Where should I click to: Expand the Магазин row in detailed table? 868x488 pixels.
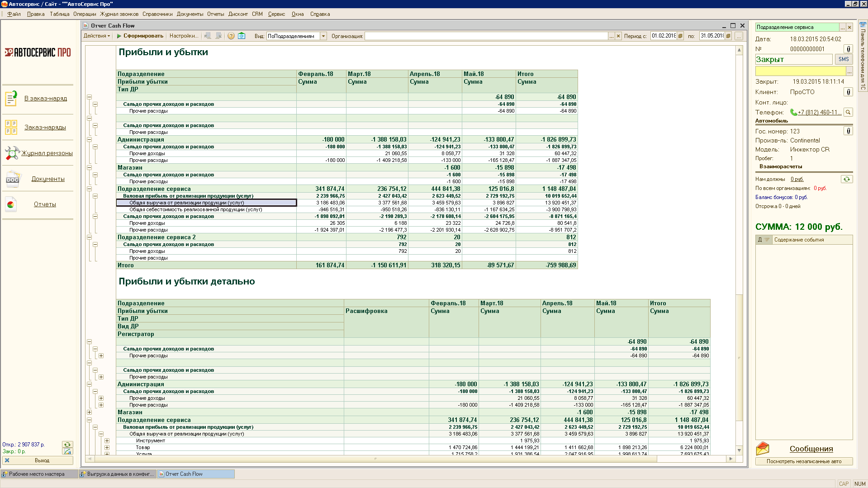(x=89, y=412)
